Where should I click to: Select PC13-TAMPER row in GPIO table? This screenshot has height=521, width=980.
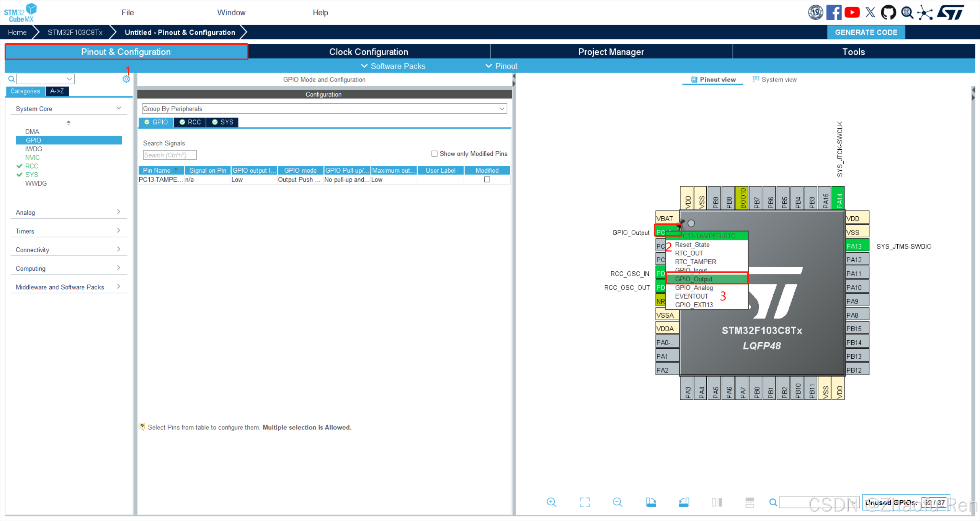tap(324, 180)
